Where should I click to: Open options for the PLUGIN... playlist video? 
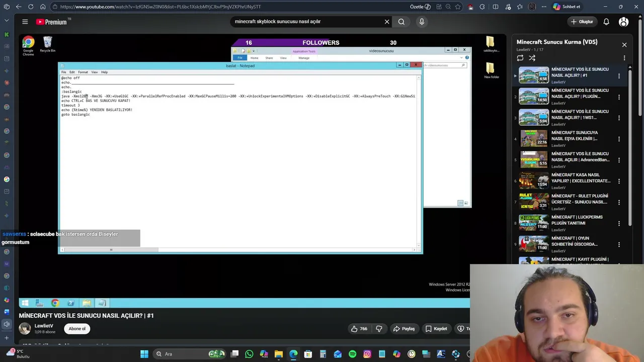point(619,97)
